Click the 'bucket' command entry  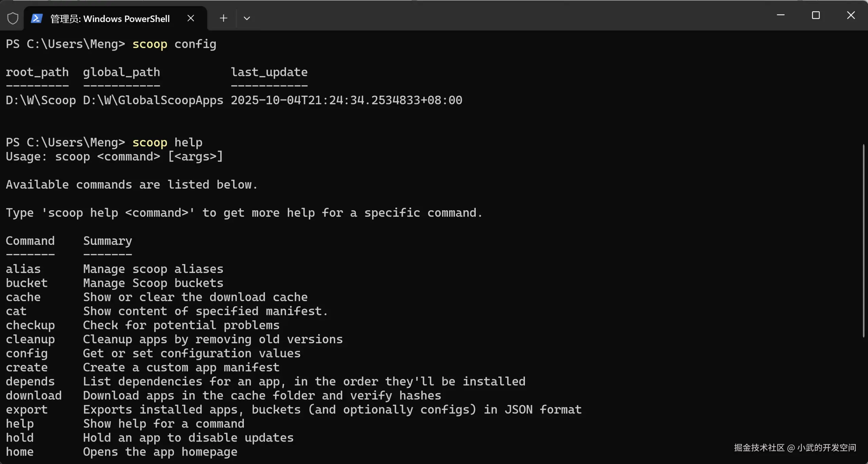click(27, 283)
